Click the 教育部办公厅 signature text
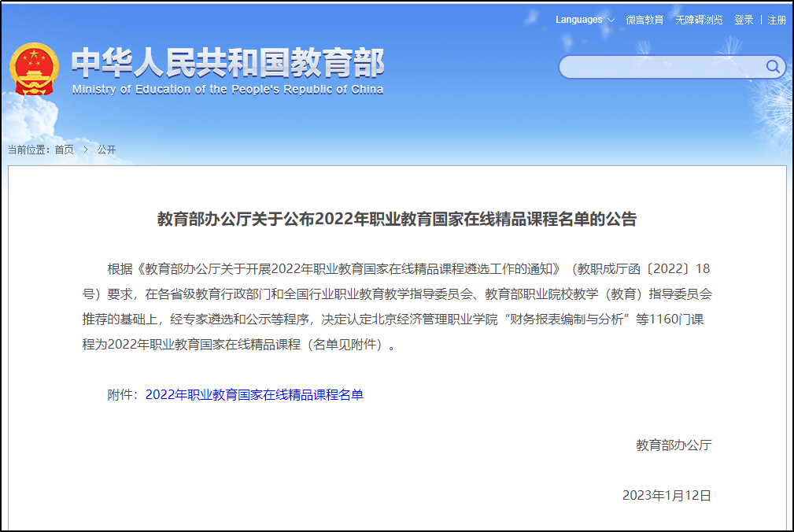Image resolution: width=794 pixels, height=532 pixels. [674, 445]
